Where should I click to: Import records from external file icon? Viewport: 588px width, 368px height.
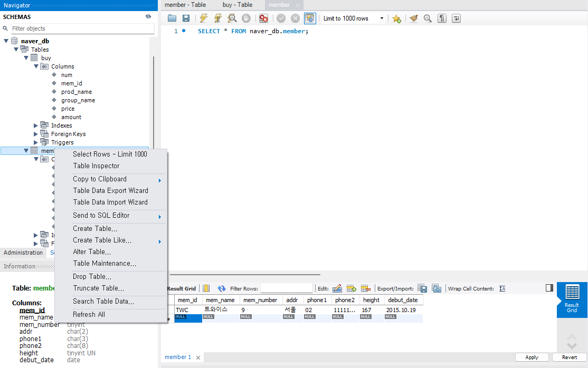click(x=437, y=288)
